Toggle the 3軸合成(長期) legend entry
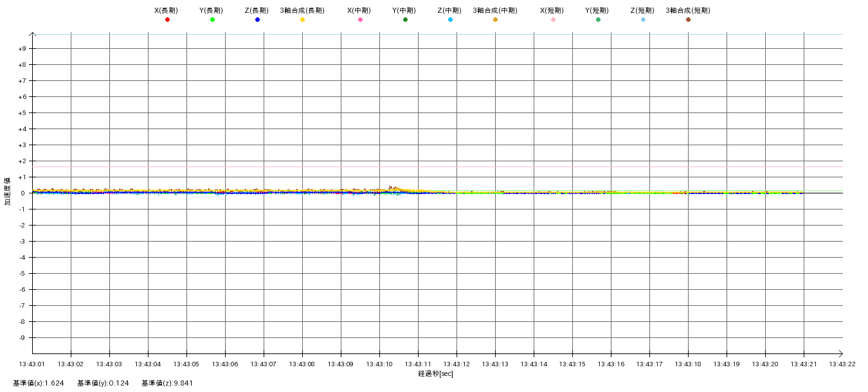 pyautogui.click(x=302, y=10)
